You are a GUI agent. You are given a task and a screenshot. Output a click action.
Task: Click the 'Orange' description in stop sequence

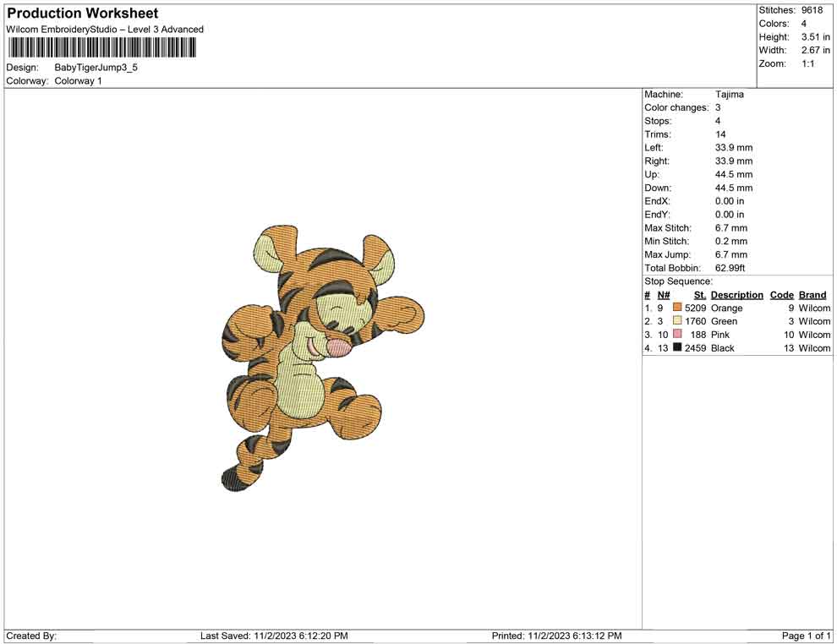coord(726,308)
